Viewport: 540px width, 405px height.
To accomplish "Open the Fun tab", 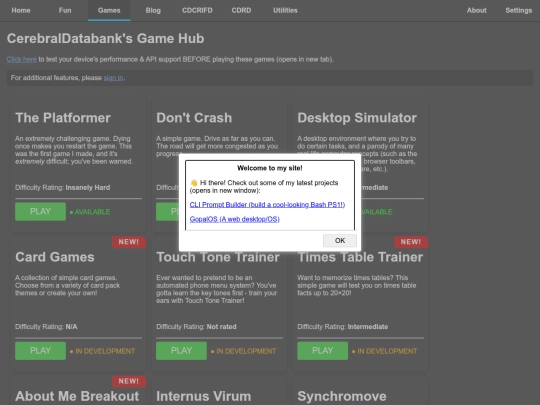I will (65, 10).
